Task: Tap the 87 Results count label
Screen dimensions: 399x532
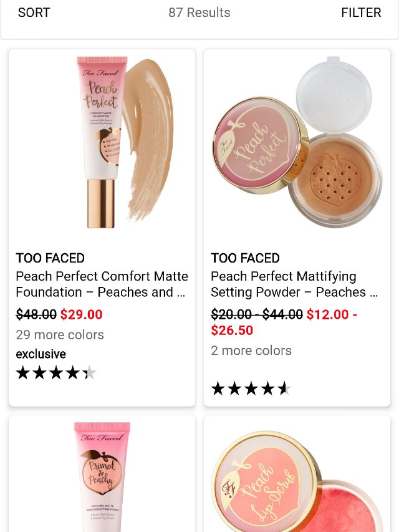Action: pyautogui.click(x=199, y=12)
